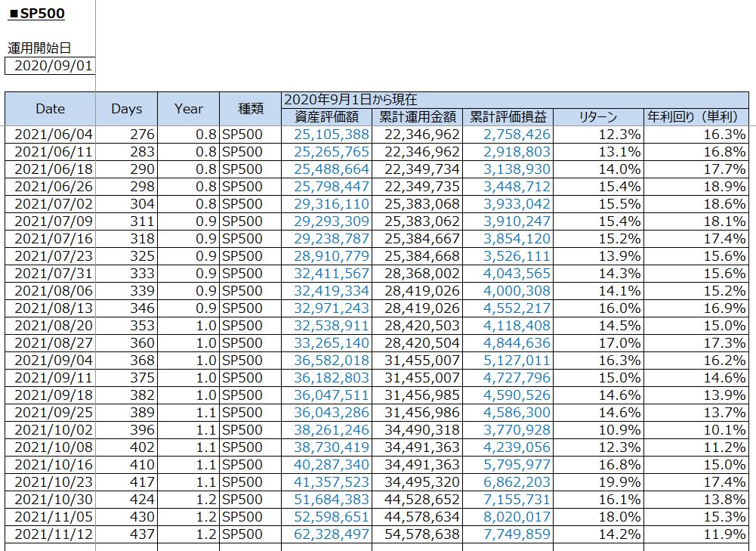Image resolution: width=756 pixels, height=551 pixels.
Task: Select the date cell 2021/06/04
Action: pyautogui.click(x=51, y=135)
